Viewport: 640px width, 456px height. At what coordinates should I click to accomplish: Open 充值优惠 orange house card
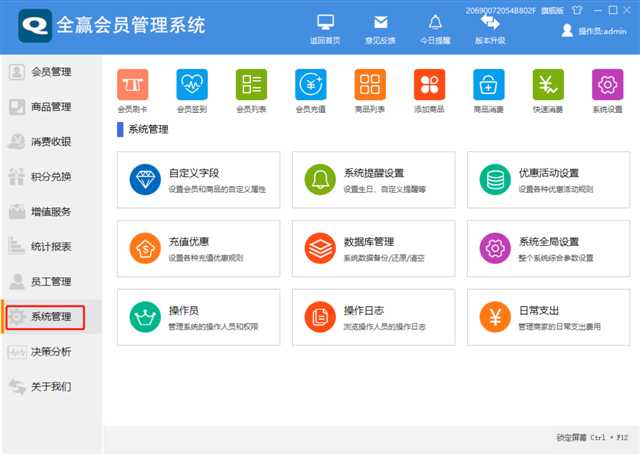click(x=198, y=248)
